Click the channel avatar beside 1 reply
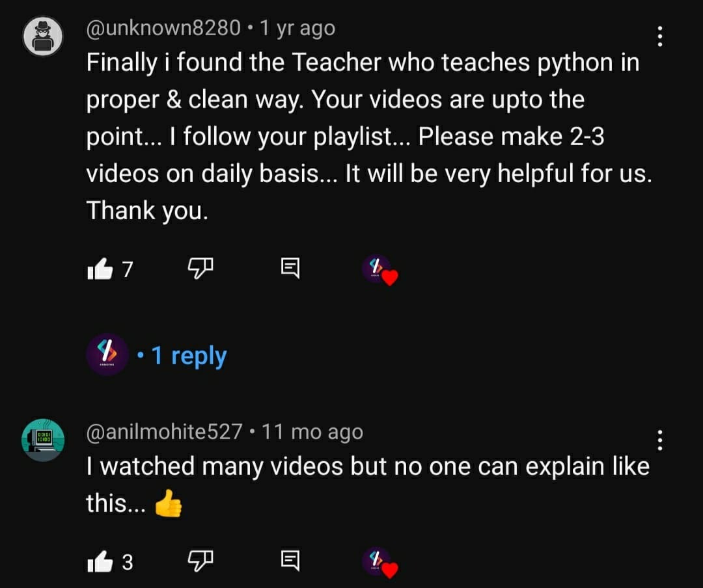Screen dimensions: 703x588 click(107, 354)
